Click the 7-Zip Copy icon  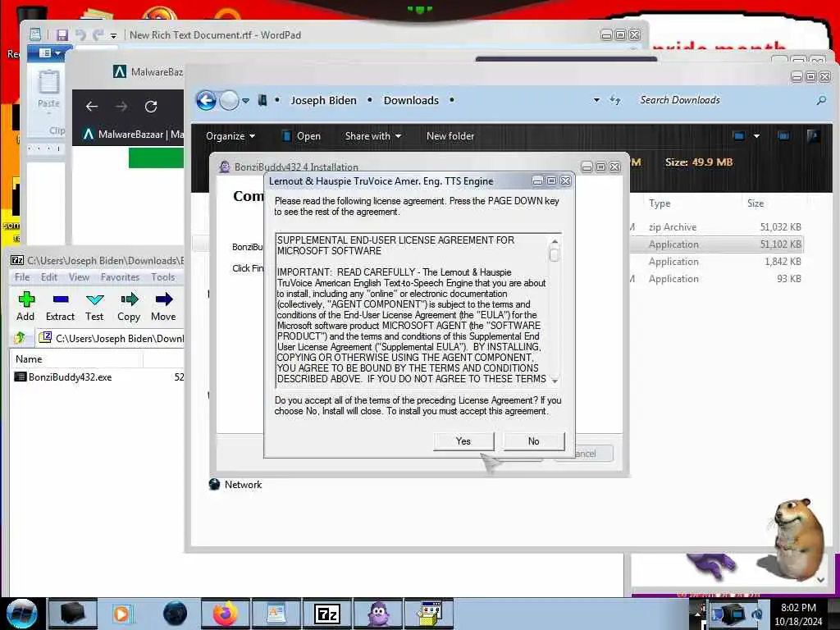tap(129, 307)
